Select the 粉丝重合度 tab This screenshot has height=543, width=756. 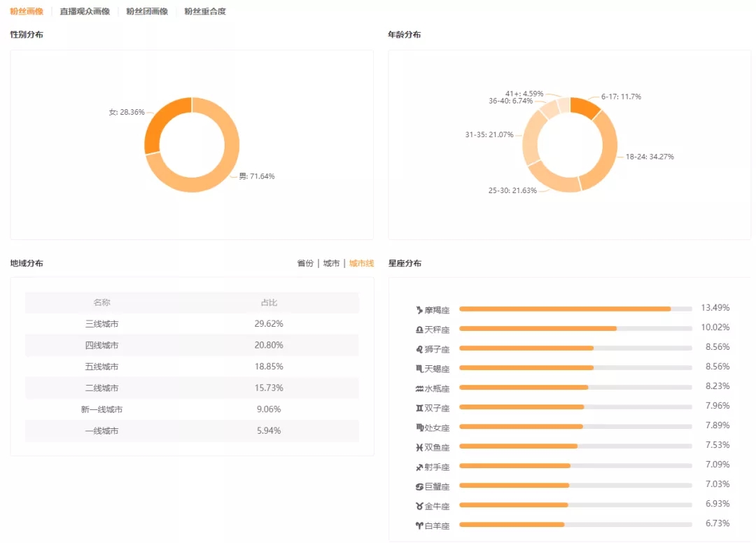(205, 11)
